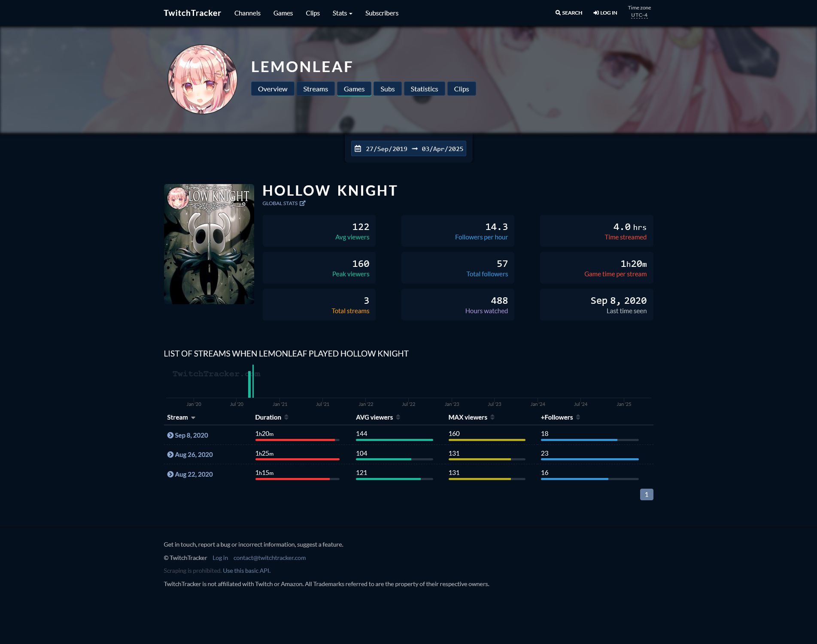Sort by the MAX viewers column arrows
This screenshot has width=817, height=644.
click(492, 417)
